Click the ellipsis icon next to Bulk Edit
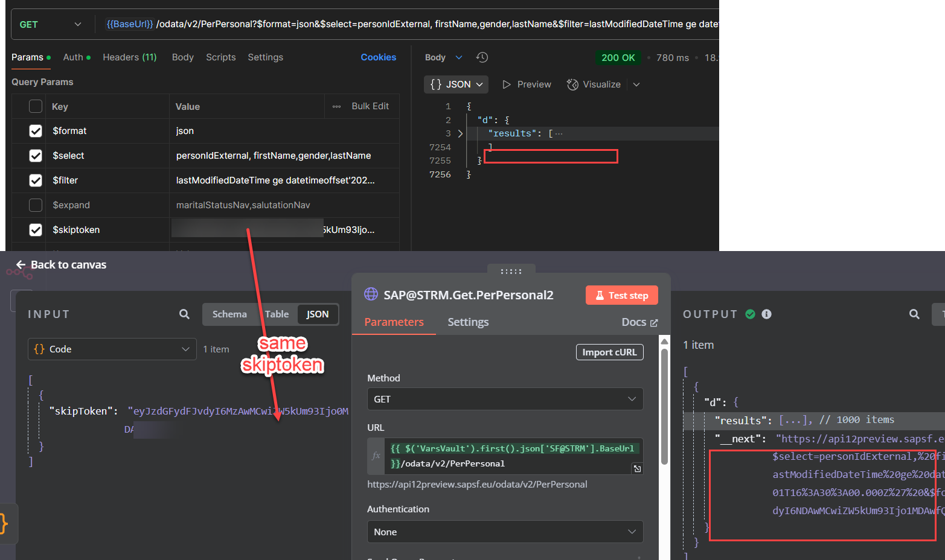This screenshot has height=560, width=945. [336, 106]
